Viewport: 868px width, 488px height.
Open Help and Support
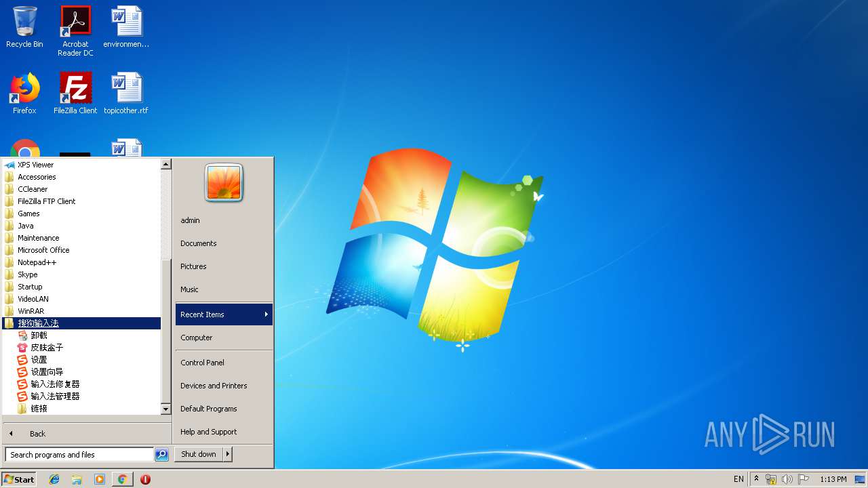[x=224, y=432]
